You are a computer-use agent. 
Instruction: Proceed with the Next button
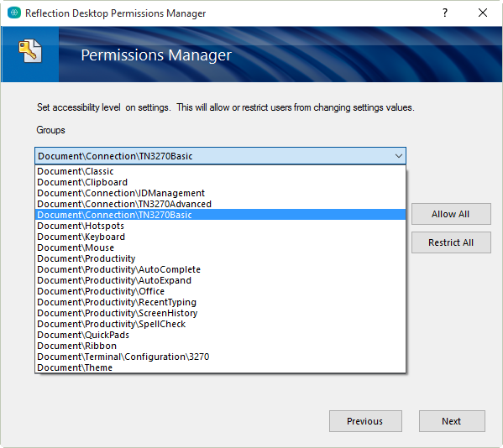tap(452, 421)
